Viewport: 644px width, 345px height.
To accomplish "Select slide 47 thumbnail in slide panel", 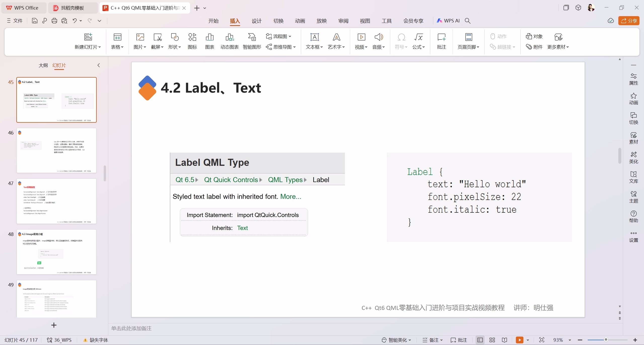I will [56, 201].
